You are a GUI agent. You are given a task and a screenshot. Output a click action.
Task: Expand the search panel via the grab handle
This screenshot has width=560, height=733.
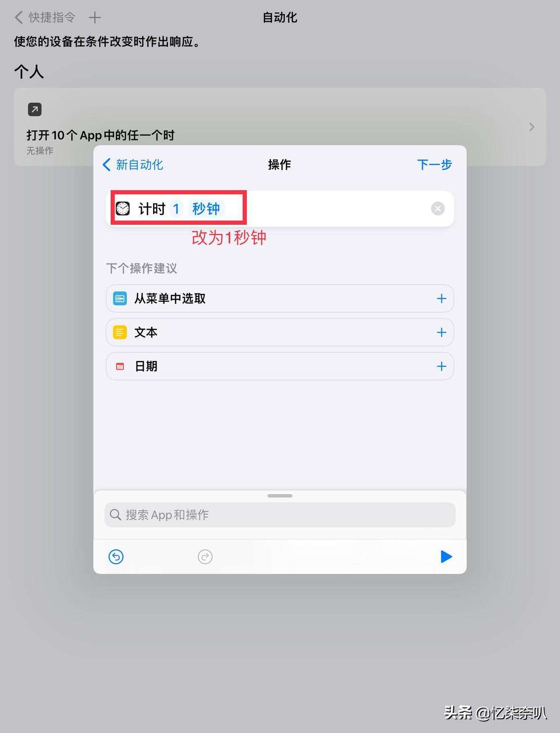click(x=280, y=495)
